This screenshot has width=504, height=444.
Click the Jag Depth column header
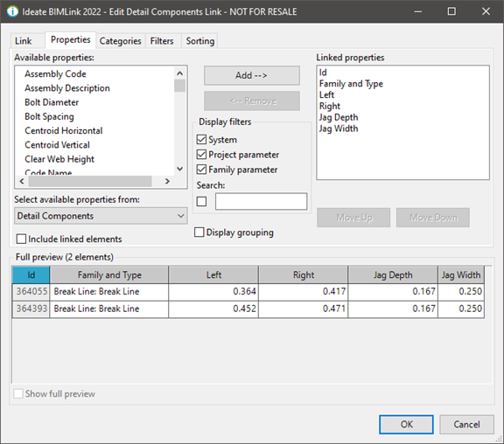(393, 274)
